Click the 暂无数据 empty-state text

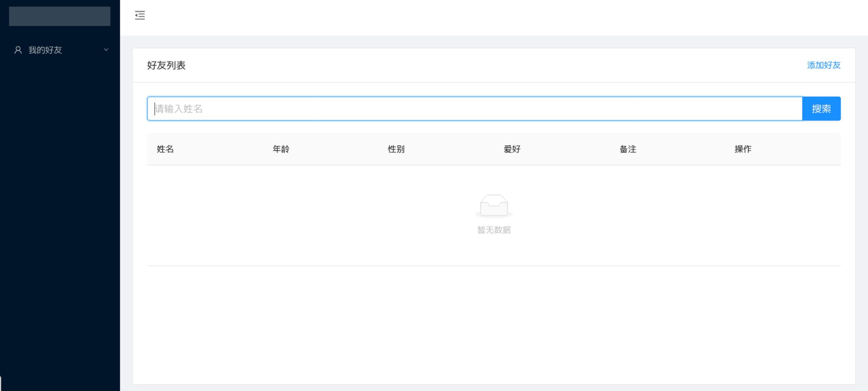[494, 230]
